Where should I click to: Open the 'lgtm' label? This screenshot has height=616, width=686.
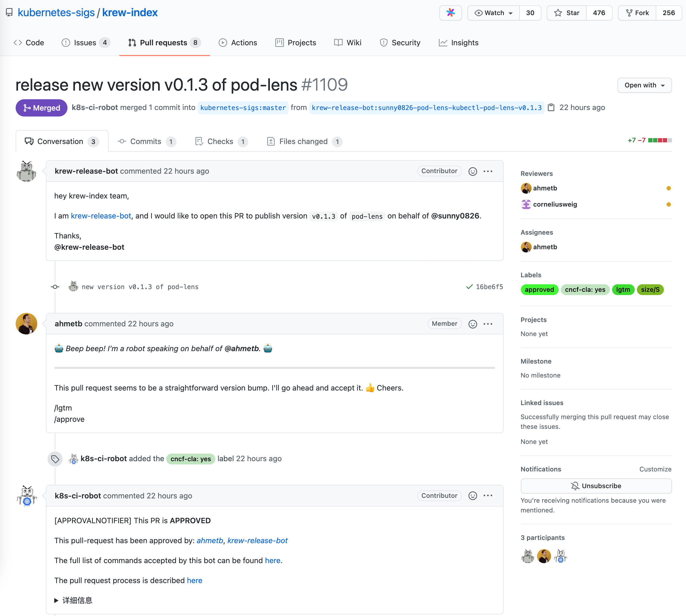tap(623, 290)
